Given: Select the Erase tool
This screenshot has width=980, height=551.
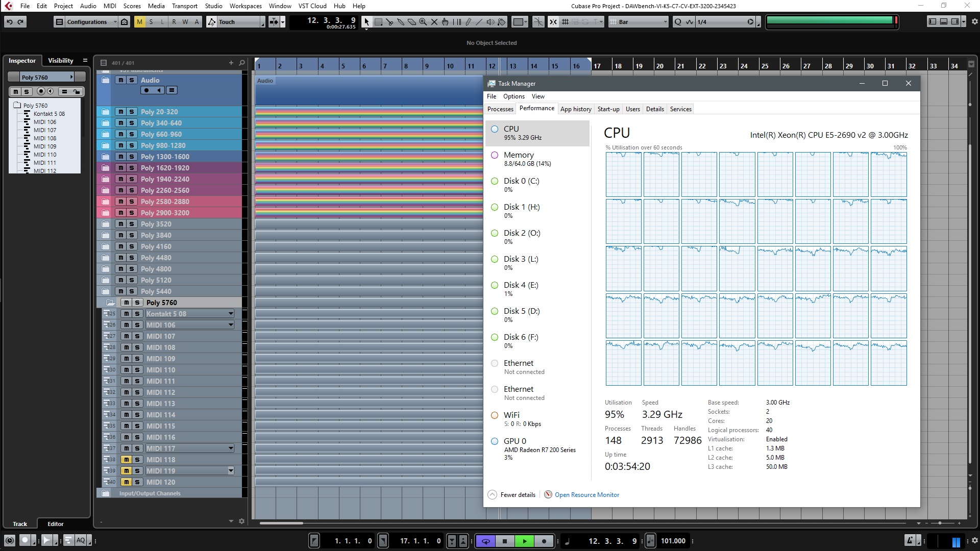Looking at the screenshot, I should [x=412, y=22].
